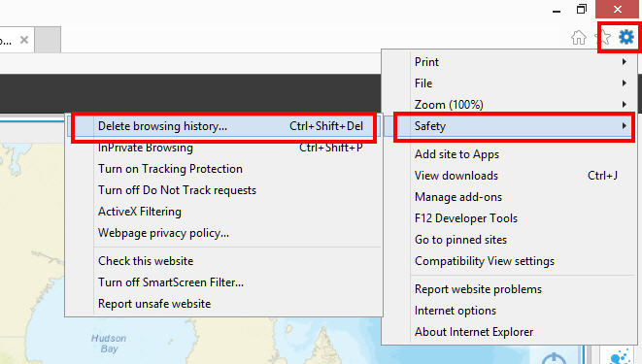Open Webpage privacy policy...
642x364 pixels.
tap(223, 233)
